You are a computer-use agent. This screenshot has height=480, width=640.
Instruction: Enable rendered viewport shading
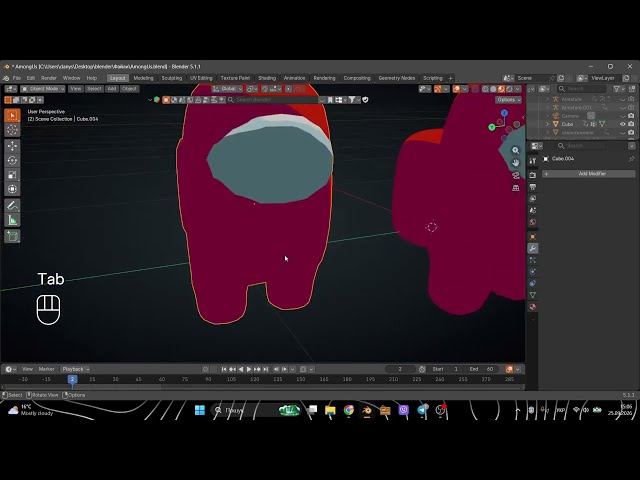click(509, 89)
